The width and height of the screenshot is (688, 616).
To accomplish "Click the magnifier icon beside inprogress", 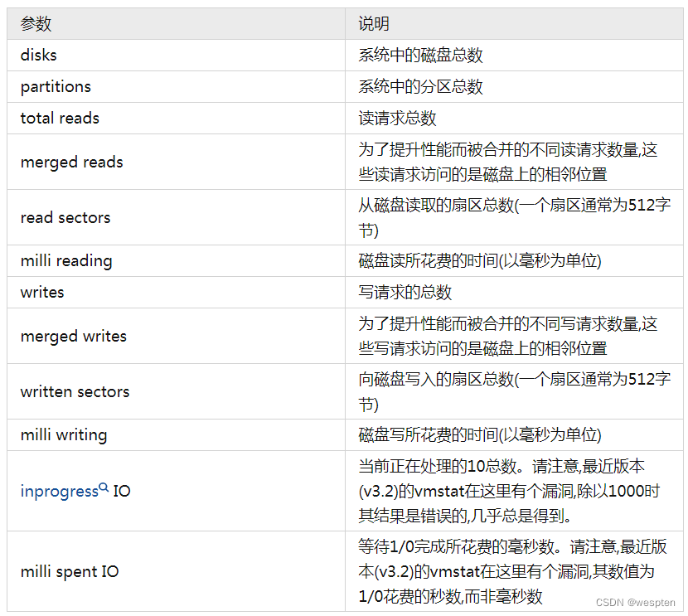I will [x=104, y=487].
